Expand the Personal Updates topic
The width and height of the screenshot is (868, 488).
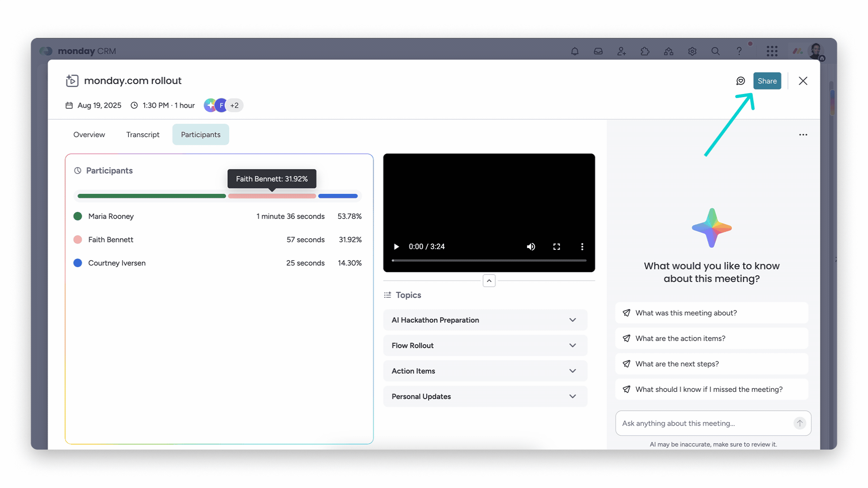tap(485, 397)
